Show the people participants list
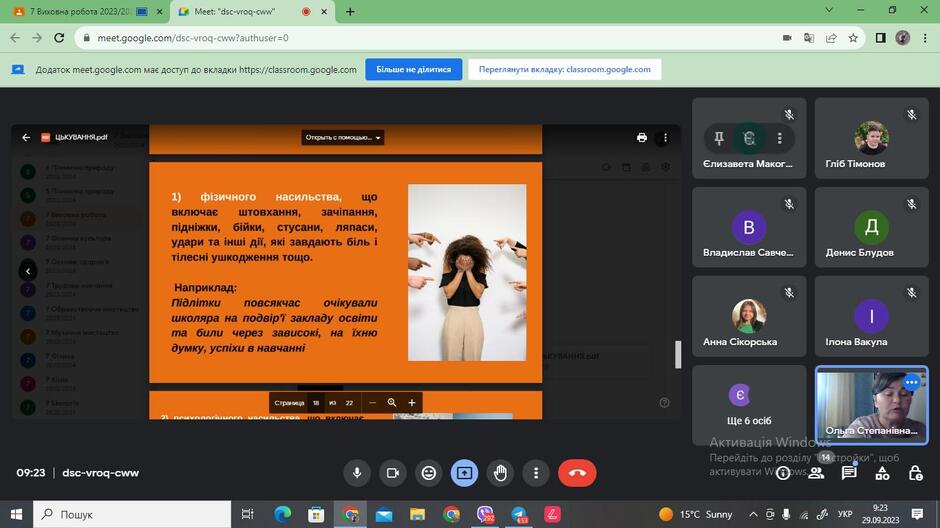The width and height of the screenshot is (940, 528). (x=816, y=473)
